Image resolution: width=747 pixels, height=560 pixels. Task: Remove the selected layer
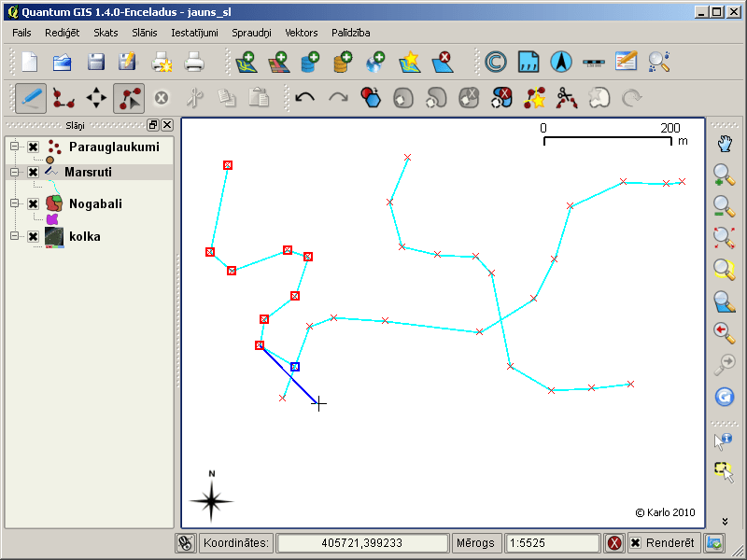pyautogui.click(x=443, y=63)
